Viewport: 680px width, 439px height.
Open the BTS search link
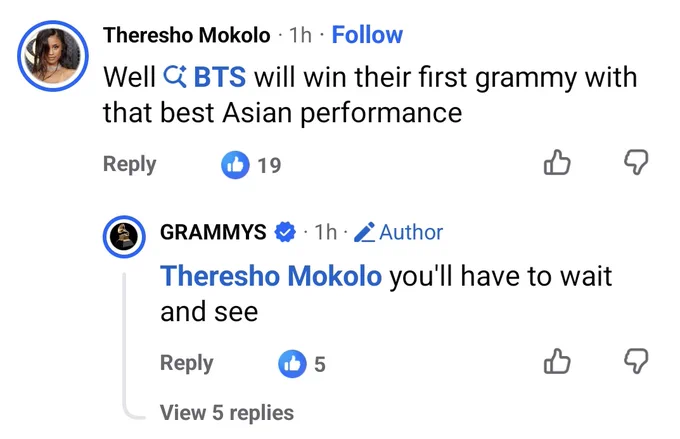coord(219,77)
